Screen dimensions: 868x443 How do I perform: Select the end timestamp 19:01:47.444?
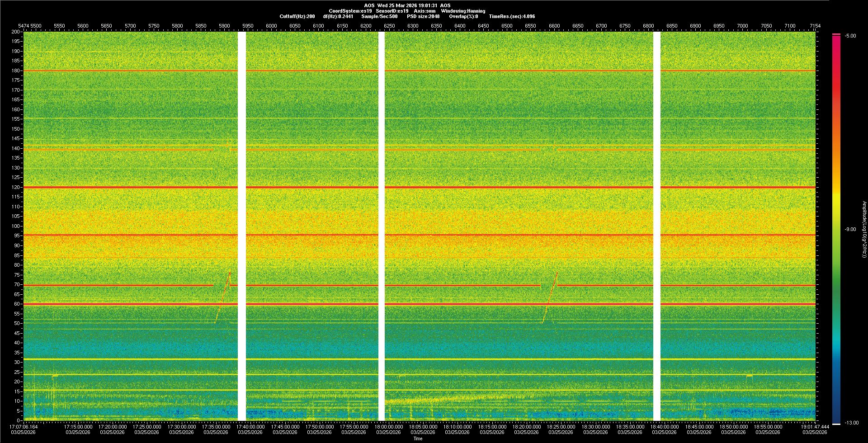point(815,427)
